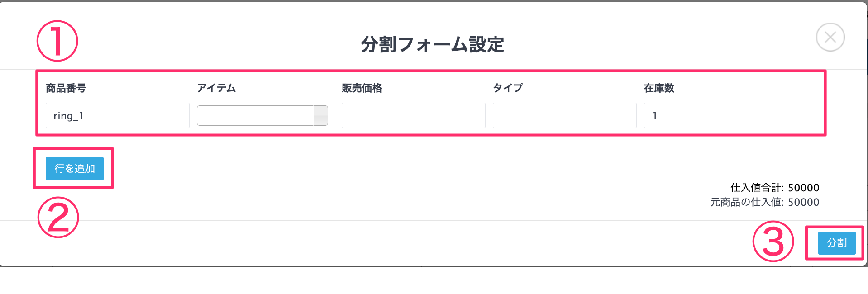
Task: Click the 分割フォーム設定 dialog title
Action: pyautogui.click(x=432, y=44)
